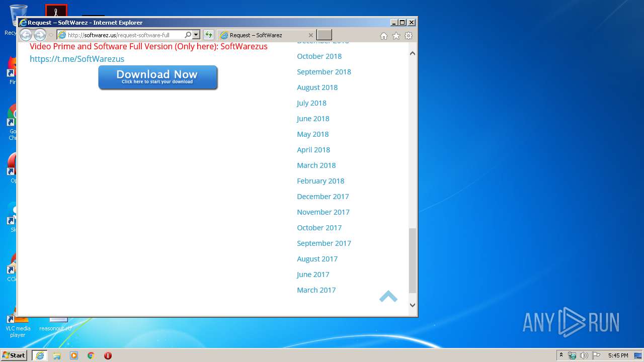Click the volume speaker tray icon
This screenshot has height=362, width=644.
point(584,355)
